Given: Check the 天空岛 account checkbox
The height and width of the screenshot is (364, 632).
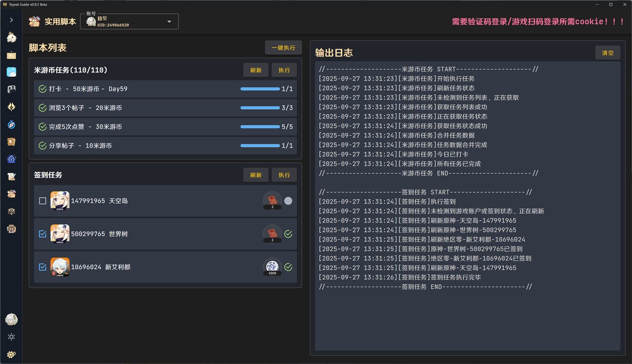Looking at the screenshot, I should click(x=42, y=201).
